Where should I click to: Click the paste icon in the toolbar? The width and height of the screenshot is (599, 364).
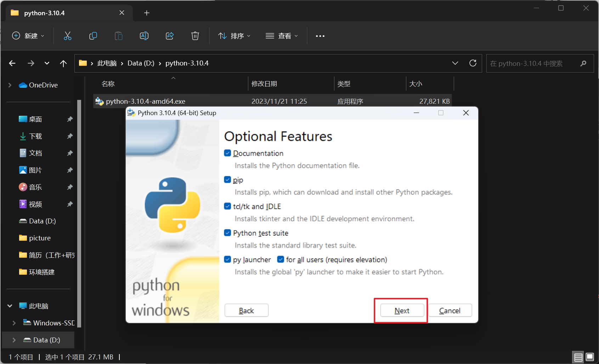pyautogui.click(x=118, y=36)
